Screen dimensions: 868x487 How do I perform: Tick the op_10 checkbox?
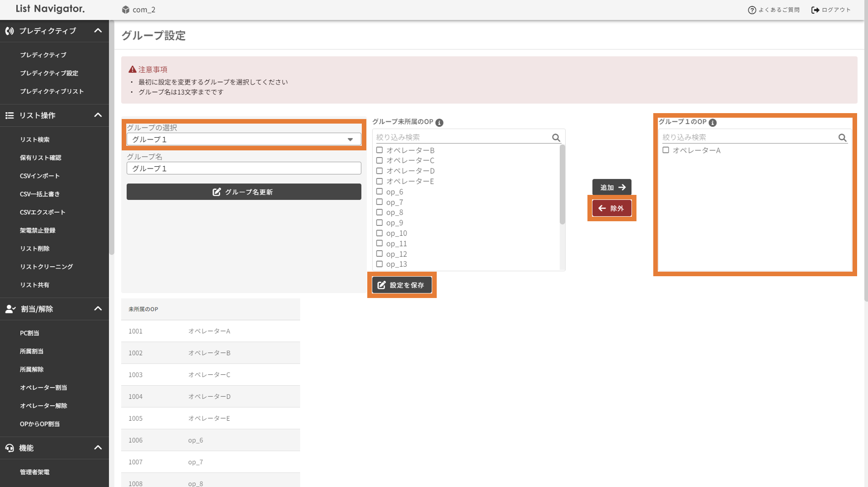point(380,233)
